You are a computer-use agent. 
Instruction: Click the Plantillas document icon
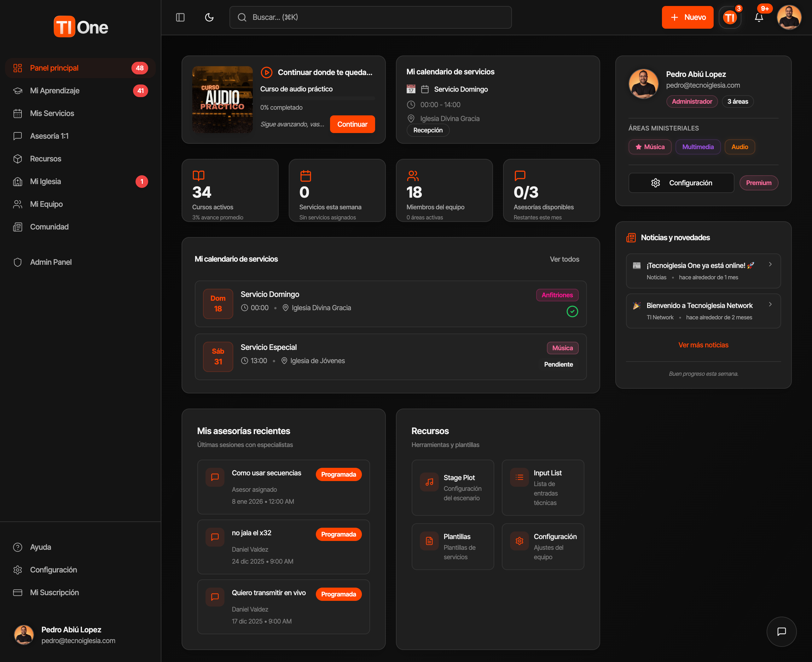pos(429,541)
